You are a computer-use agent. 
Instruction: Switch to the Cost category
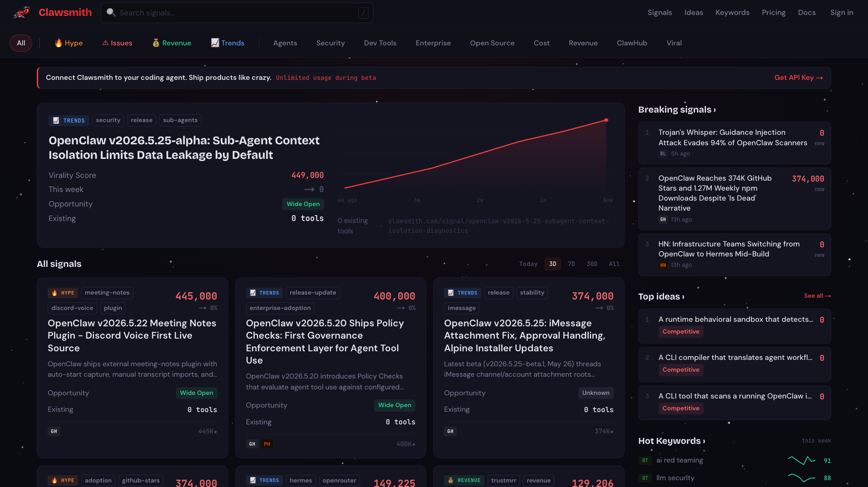542,43
